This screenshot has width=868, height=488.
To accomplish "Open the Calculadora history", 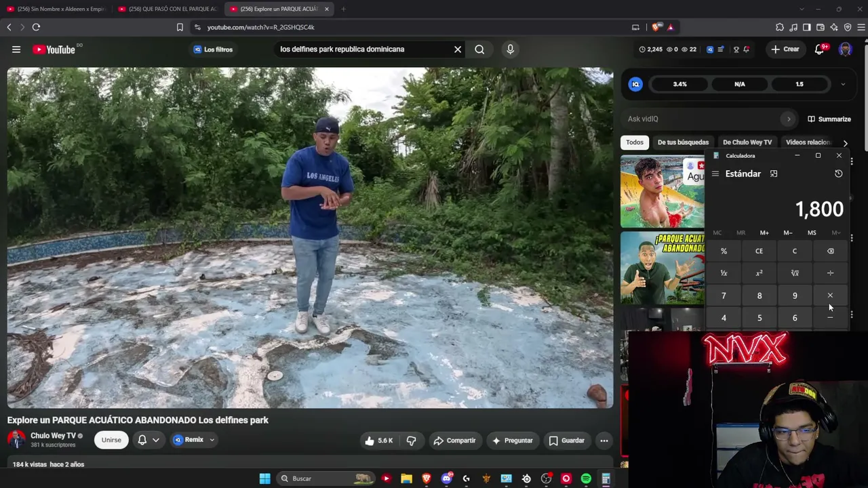I will (x=838, y=174).
